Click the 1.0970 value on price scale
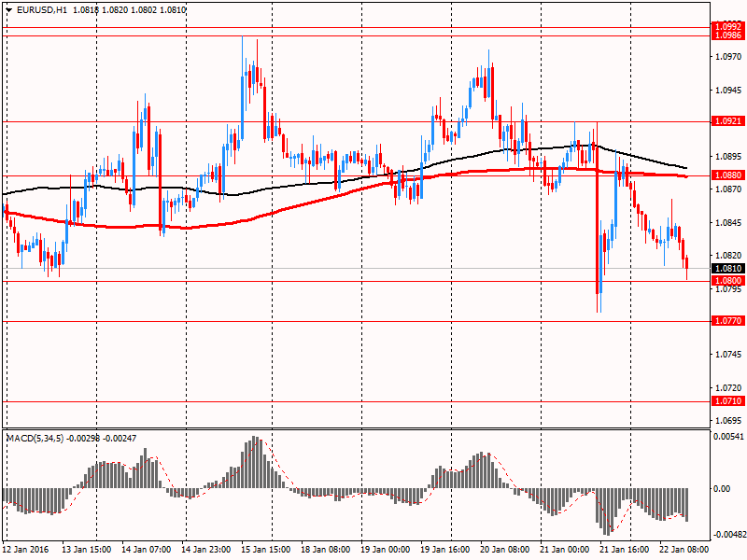 [727, 57]
